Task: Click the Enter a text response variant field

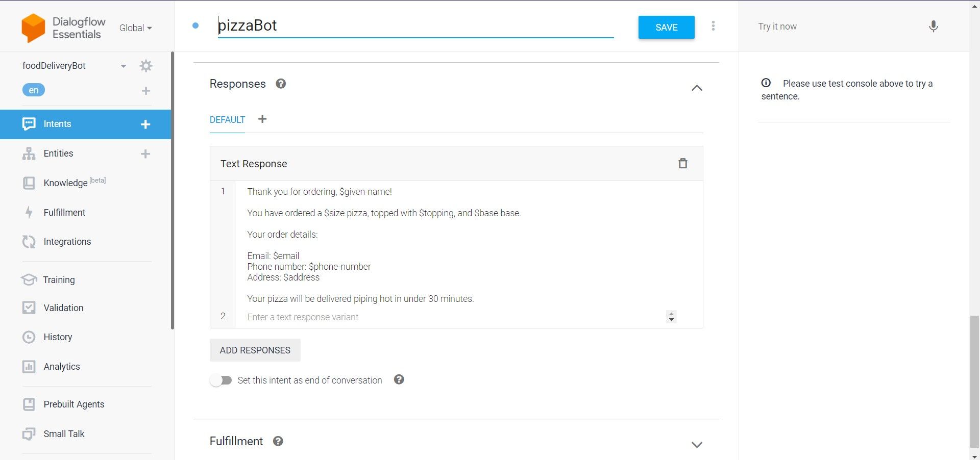Action: tap(449, 317)
